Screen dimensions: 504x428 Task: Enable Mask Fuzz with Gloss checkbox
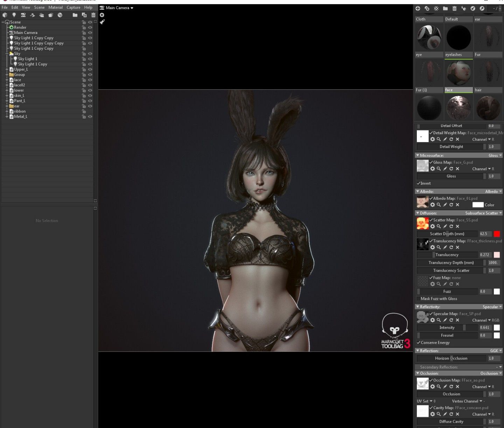tap(419, 299)
